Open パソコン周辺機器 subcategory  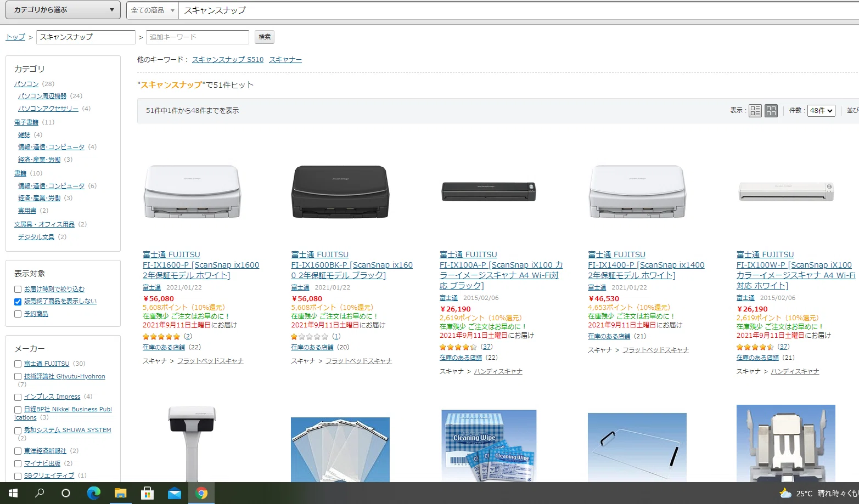[x=42, y=96]
